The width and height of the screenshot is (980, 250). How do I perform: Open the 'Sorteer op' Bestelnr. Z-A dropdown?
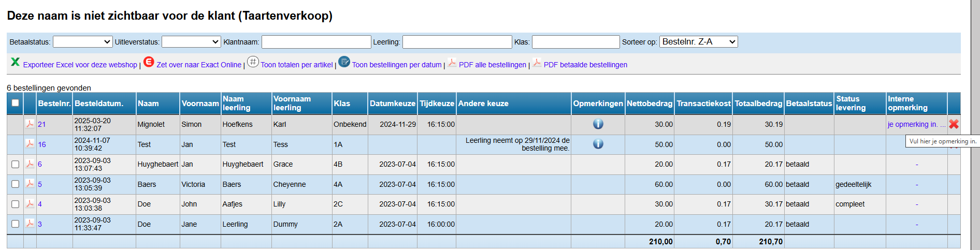(x=699, y=42)
